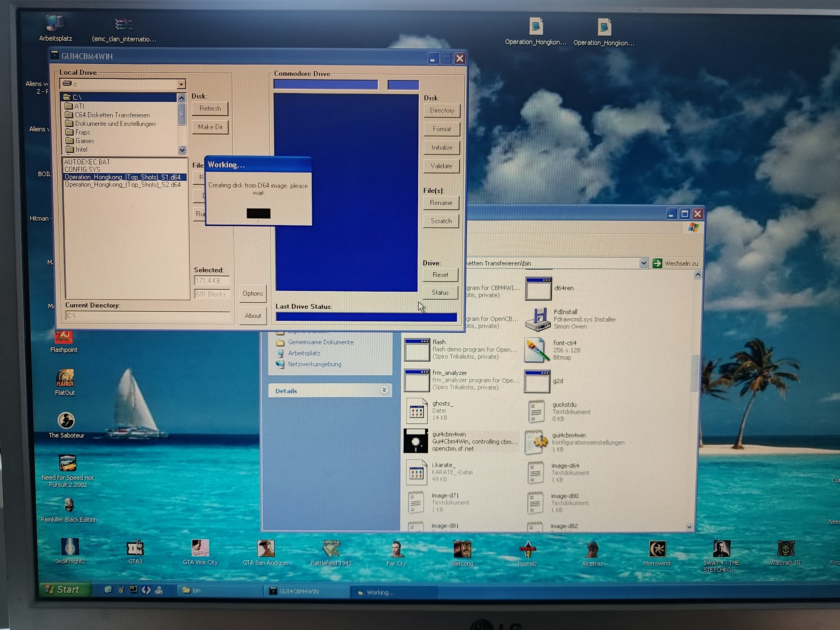Click Refresh in Local Drive Disk section
840x630 pixels.
click(210, 109)
